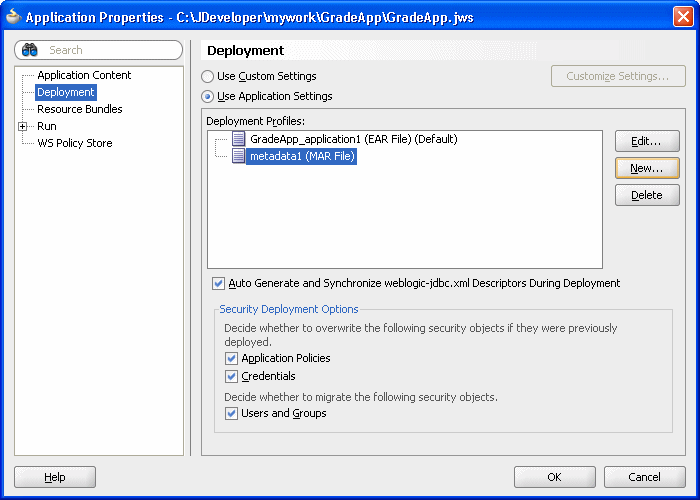Click the GradeApp_application1 EAR file icon
Screen dimensions: 700x500
pyautogui.click(x=238, y=139)
